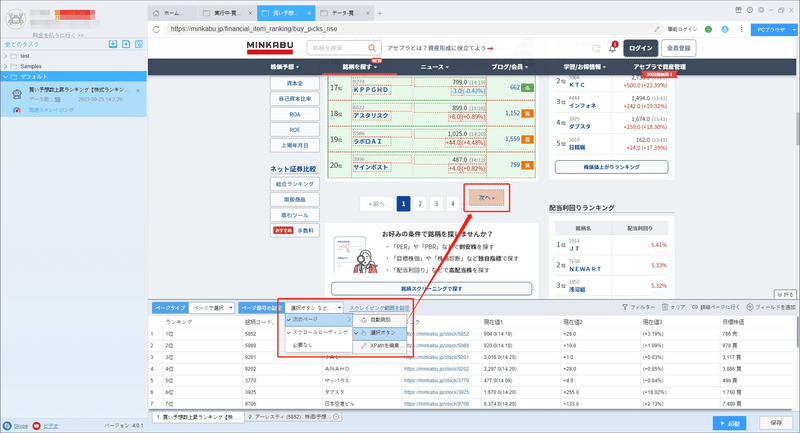The width and height of the screenshot is (800, 433).
Task: Click the green round icon near 事前ログイン
Action: coord(708,29)
